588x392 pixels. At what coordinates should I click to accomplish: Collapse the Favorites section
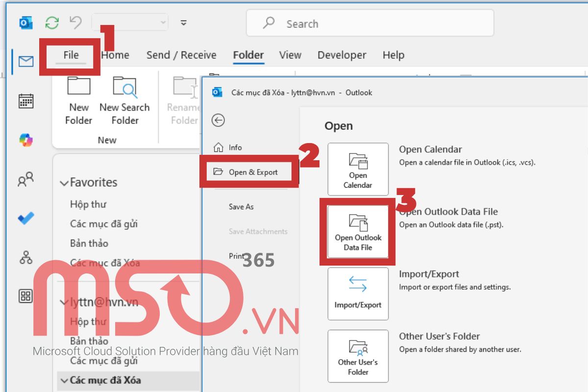(64, 183)
